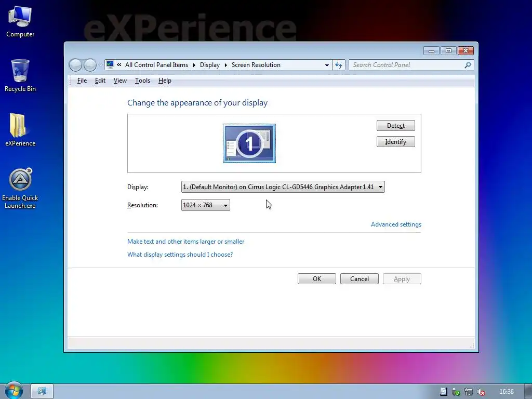532x399 pixels.
Task: Click the Cancel button
Action: coord(360,279)
